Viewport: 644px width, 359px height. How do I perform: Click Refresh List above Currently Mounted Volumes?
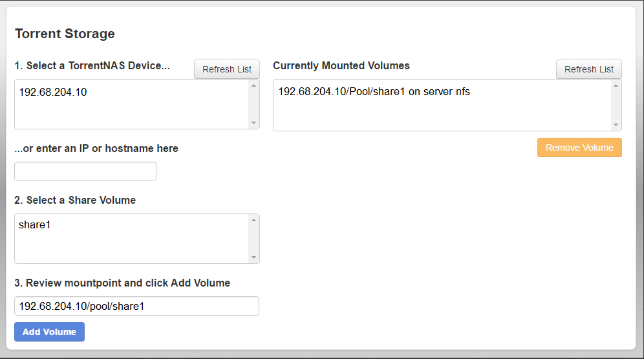pyautogui.click(x=588, y=69)
